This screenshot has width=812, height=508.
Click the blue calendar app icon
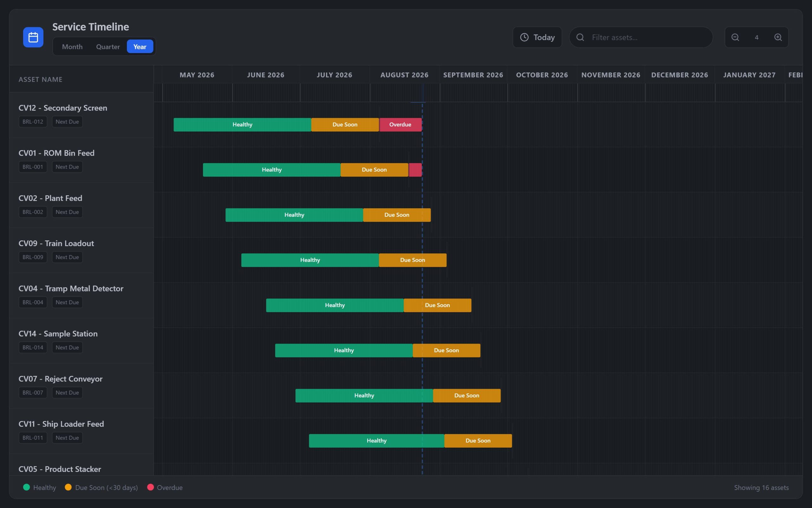point(33,37)
